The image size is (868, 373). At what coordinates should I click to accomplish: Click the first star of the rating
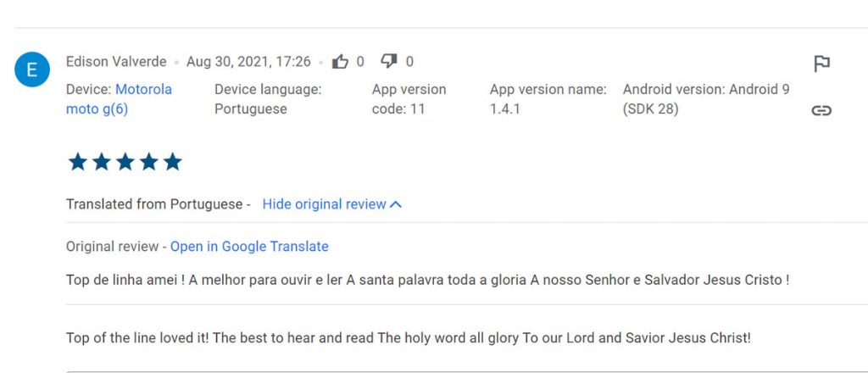(77, 162)
